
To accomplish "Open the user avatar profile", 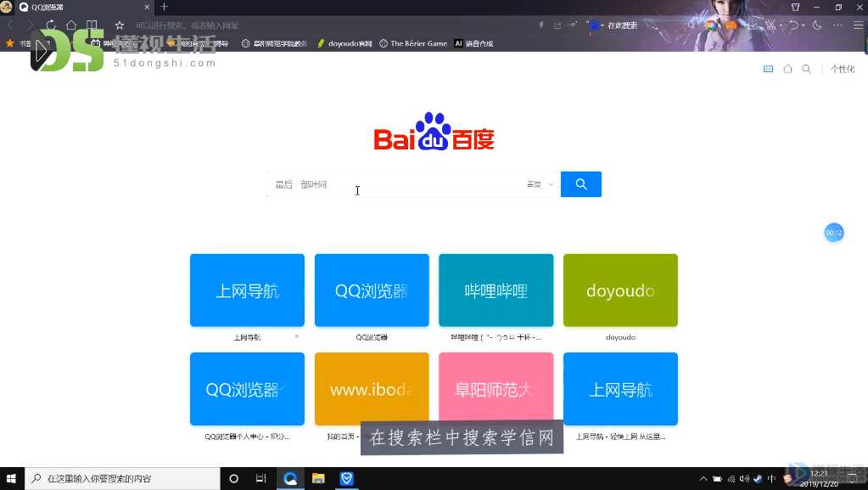I will pos(6,7).
